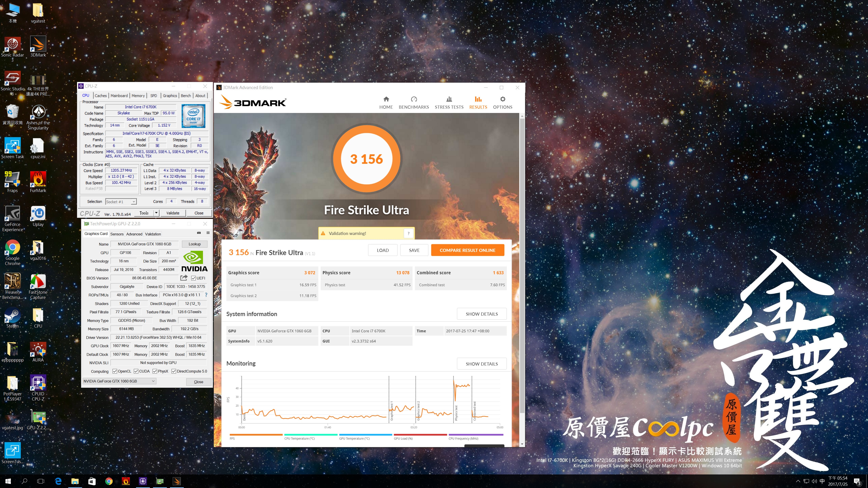Open the PotPlayer desktop icon

click(12, 388)
